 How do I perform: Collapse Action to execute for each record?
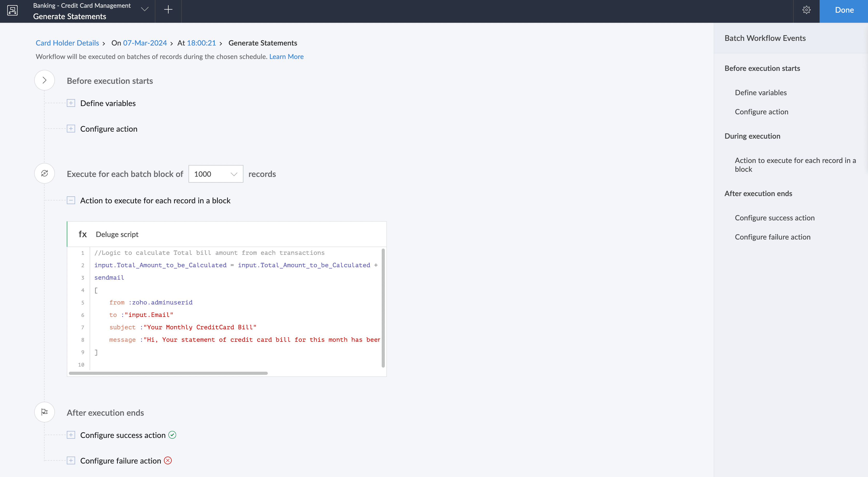[71, 200]
